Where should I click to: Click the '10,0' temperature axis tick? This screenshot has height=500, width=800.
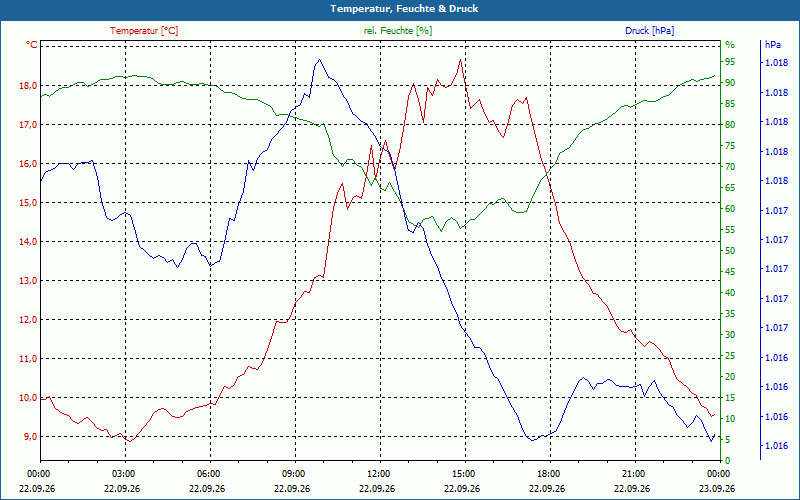(x=28, y=398)
